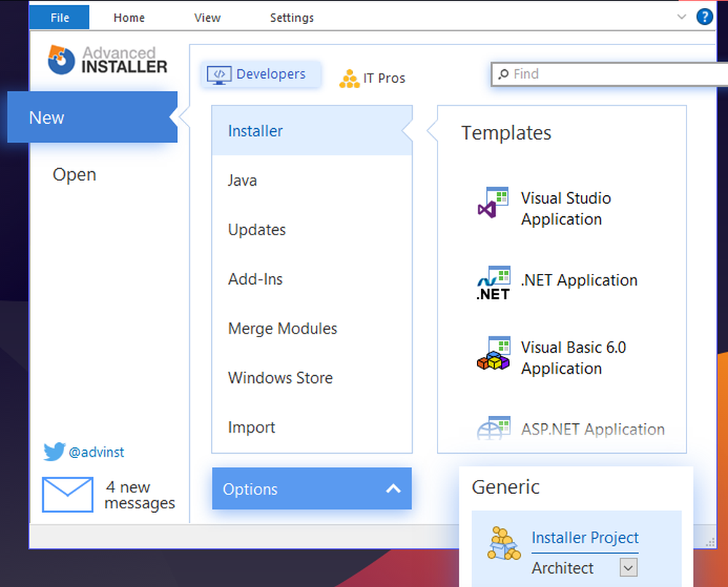
Task: Click the magnifier icon in Find box
Action: 503,74
